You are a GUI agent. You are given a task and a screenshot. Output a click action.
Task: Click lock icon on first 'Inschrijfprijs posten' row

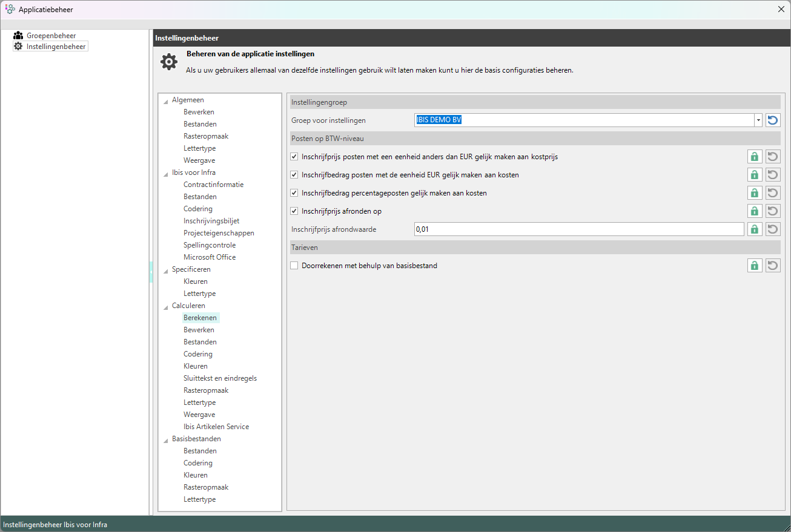pyautogui.click(x=754, y=157)
